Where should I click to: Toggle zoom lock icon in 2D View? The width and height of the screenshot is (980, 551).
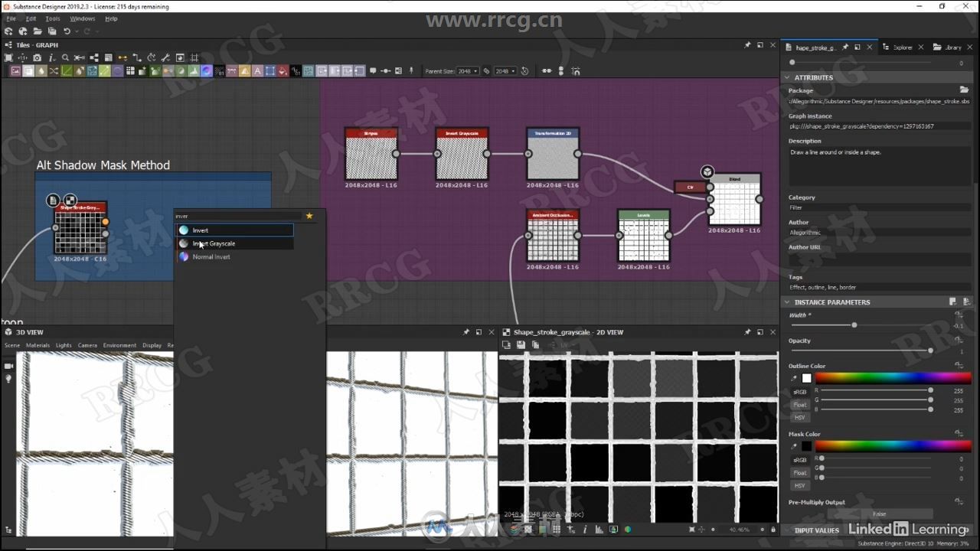773,530
